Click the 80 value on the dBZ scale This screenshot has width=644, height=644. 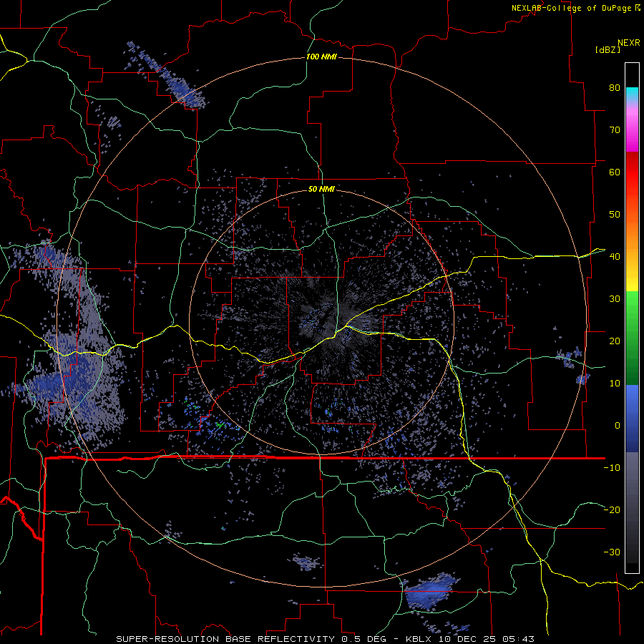pyautogui.click(x=615, y=87)
